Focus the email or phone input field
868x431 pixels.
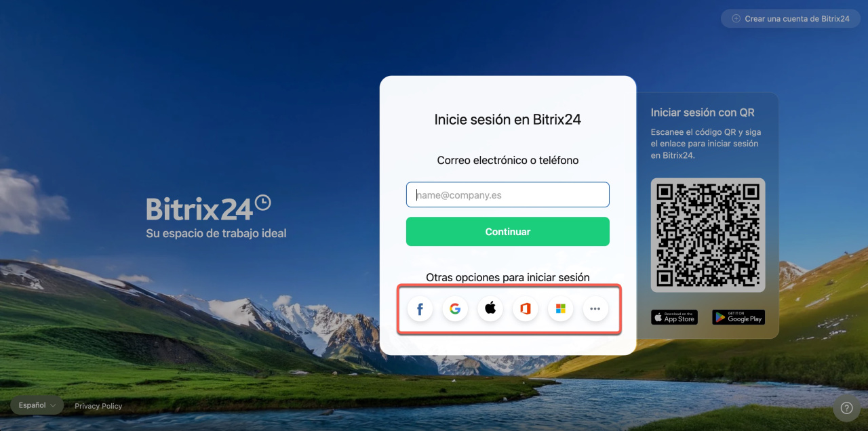(x=508, y=194)
